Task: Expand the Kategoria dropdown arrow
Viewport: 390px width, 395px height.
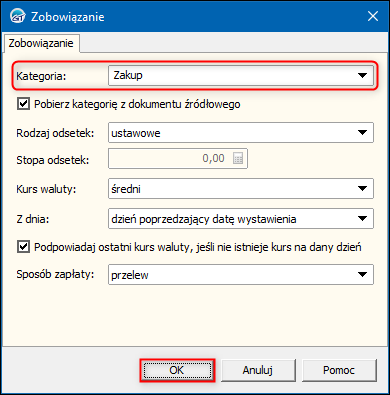Action: click(362, 75)
